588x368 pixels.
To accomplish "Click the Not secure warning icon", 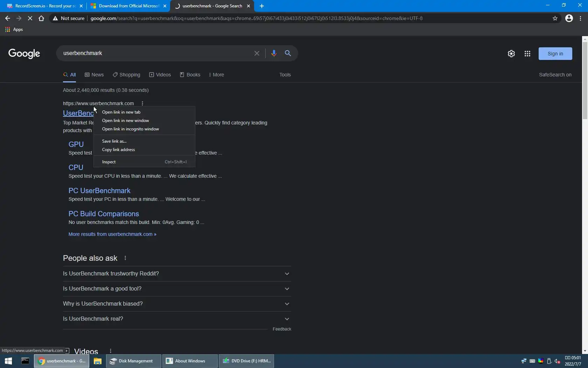I will pyautogui.click(x=55, y=18).
